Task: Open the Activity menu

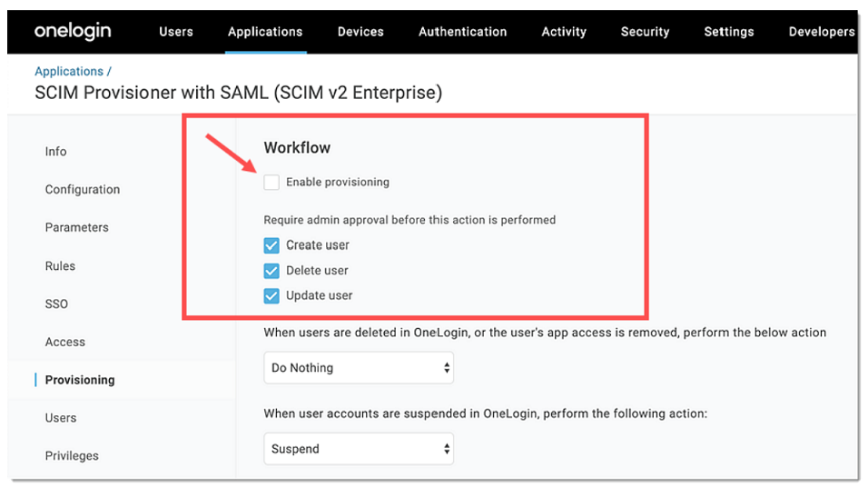Action: (564, 32)
